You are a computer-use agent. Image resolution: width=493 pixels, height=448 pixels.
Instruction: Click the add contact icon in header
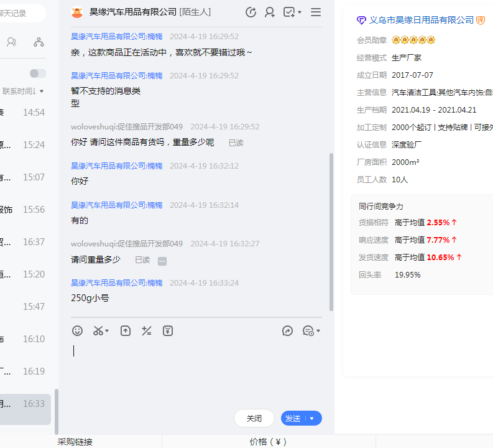point(270,12)
